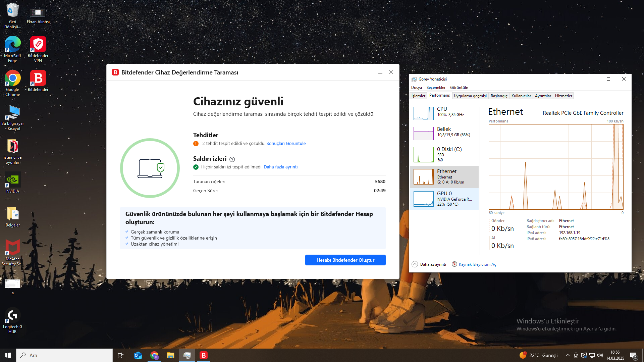Click the IPv6 address fe80::8957:16dd:9f22:e71d%5
Viewport: 644px width, 362px height.
[x=584, y=239]
